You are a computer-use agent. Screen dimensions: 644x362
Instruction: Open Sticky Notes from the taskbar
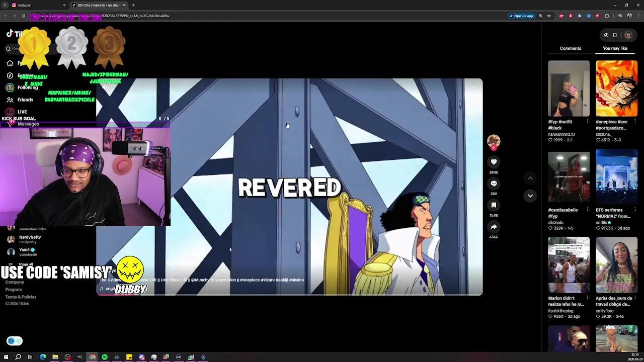point(129,357)
